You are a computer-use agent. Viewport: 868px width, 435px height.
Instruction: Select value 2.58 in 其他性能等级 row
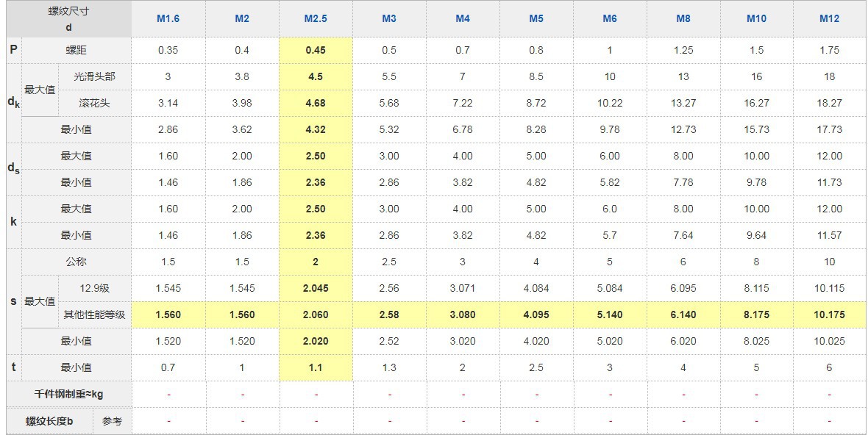point(389,314)
